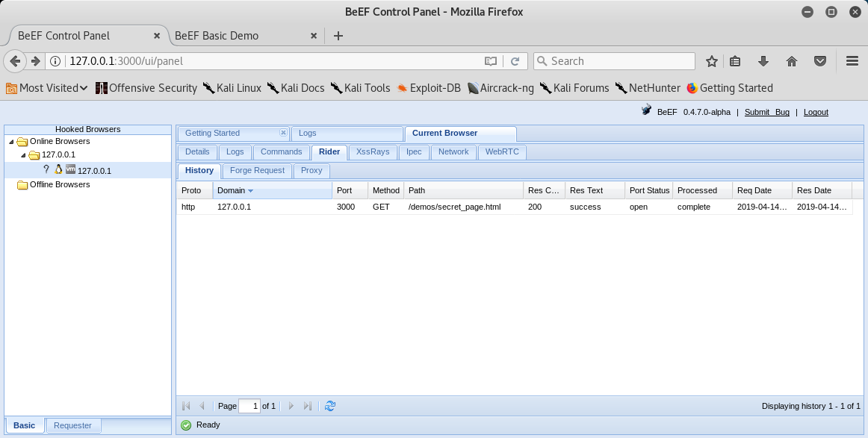Click the BeEF logo icon
This screenshot has height=438, width=868.
click(x=646, y=110)
